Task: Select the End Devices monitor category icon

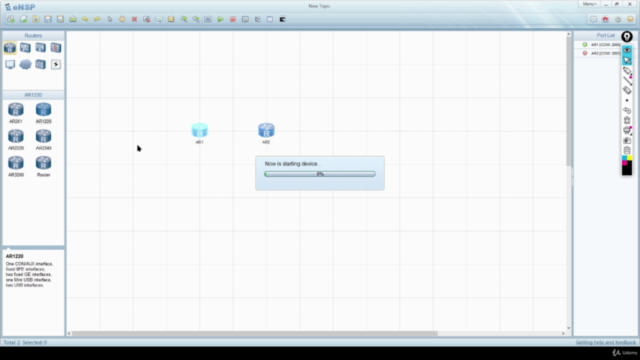Action: pos(10,64)
